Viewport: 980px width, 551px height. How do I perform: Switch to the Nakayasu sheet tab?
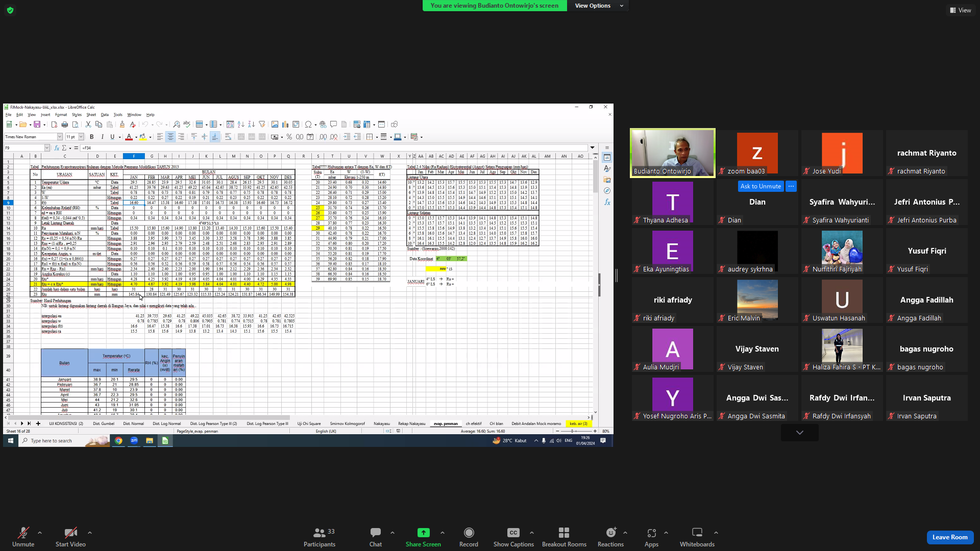382,424
